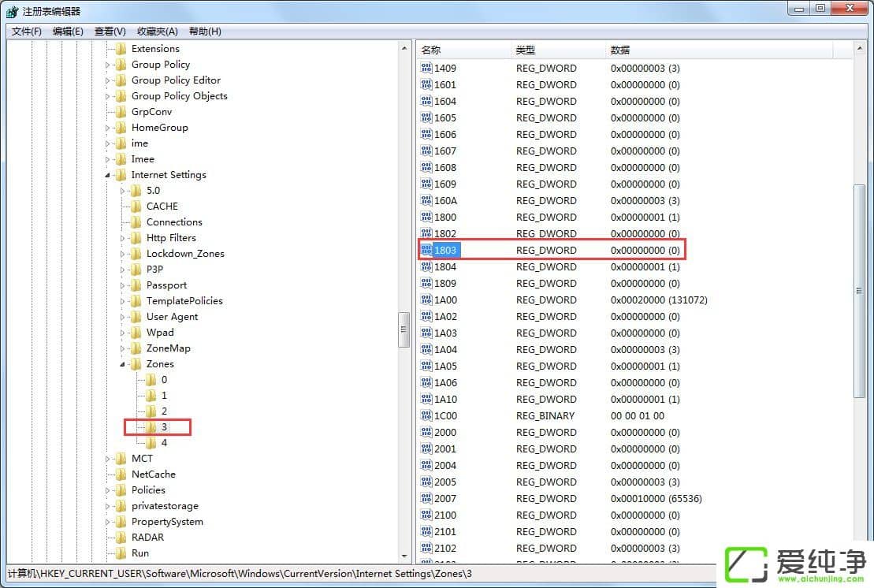Image resolution: width=874 pixels, height=588 pixels.
Task: Click the DWORD icon of value 1606
Action: point(426,134)
